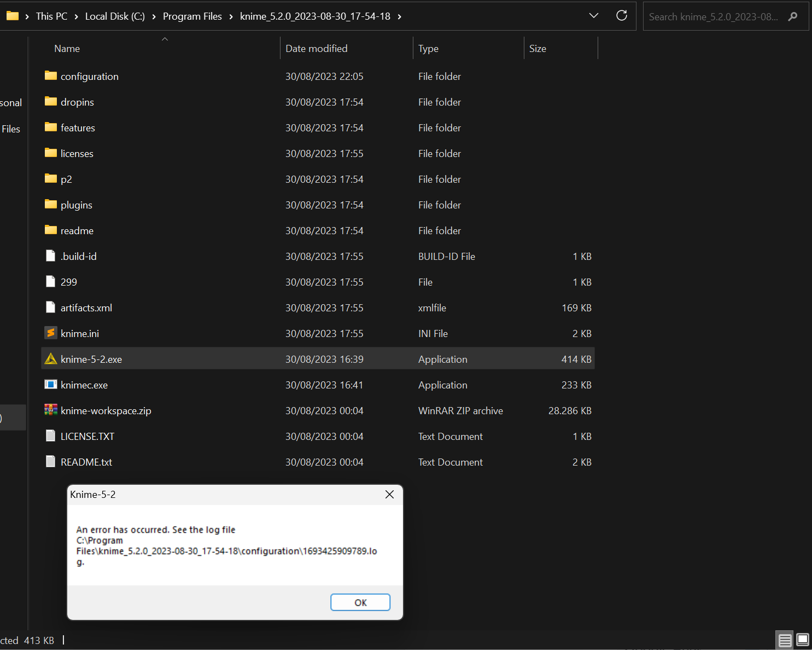Click the knime-workspace.zip WinRAR icon
Image resolution: width=812 pixels, height=650 pixels.
51,410
